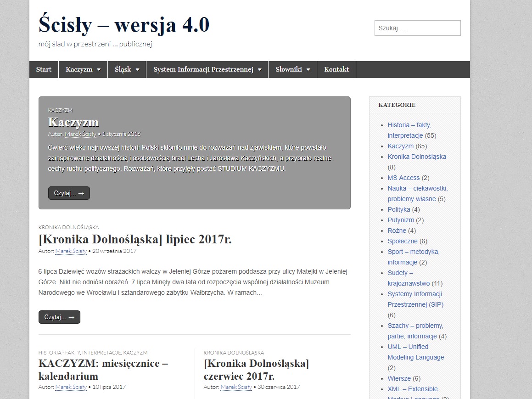Select Historia – fakty, interpretacje category
The image size is (532, 399).
click(x=409, y=130)
